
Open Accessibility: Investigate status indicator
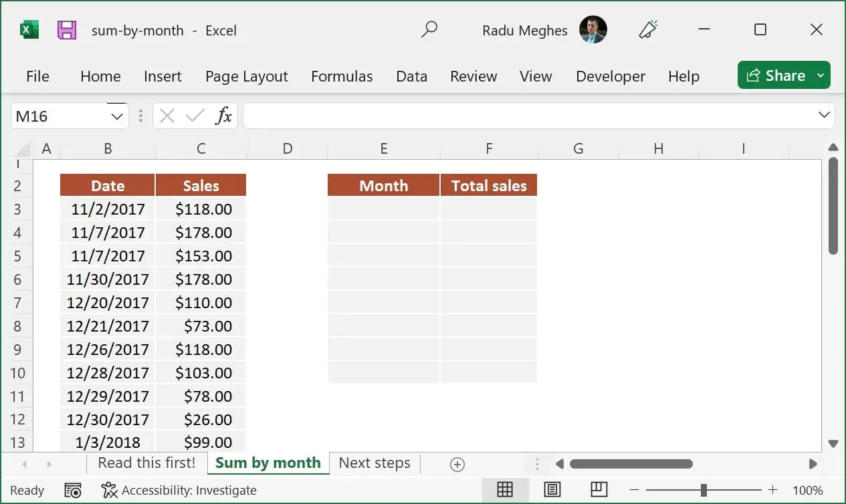pos(179,491)
